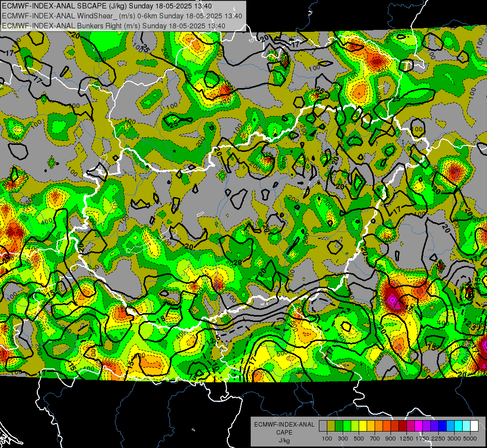
Task: Select the purple swatch right of 1750
Action: (427, 426)
